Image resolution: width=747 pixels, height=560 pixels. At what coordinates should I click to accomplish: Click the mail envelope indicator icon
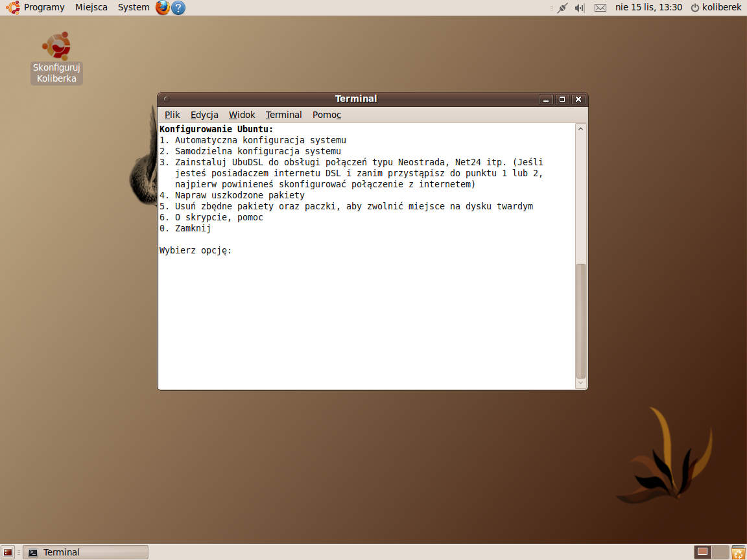pyautogui.click(x=600, y=8)
